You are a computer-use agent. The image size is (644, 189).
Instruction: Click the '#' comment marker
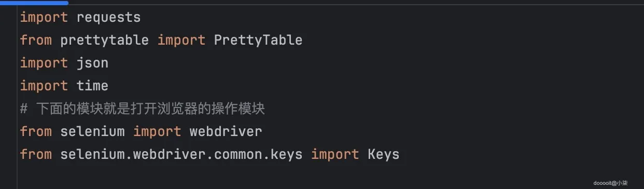24,109
